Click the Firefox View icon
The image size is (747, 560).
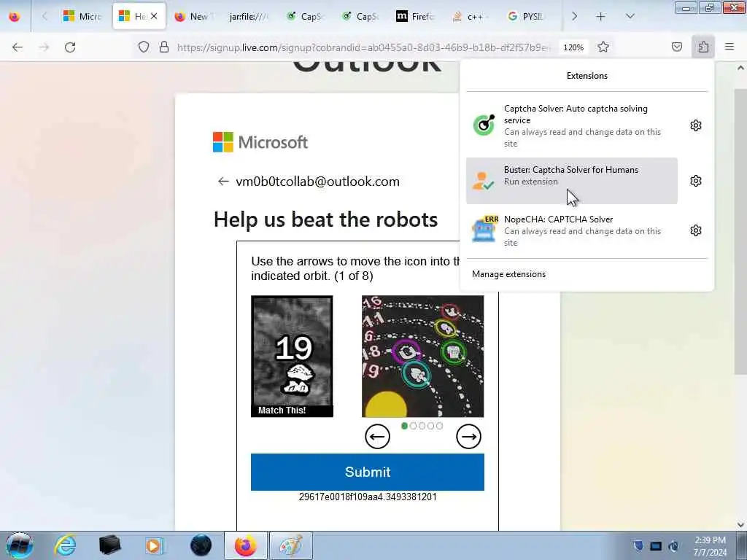15,16
